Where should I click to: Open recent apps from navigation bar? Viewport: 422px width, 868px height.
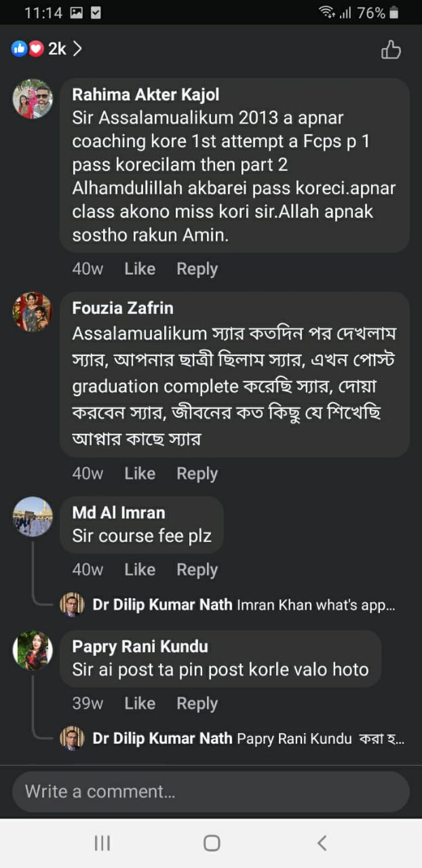click(x=102, y=843)
